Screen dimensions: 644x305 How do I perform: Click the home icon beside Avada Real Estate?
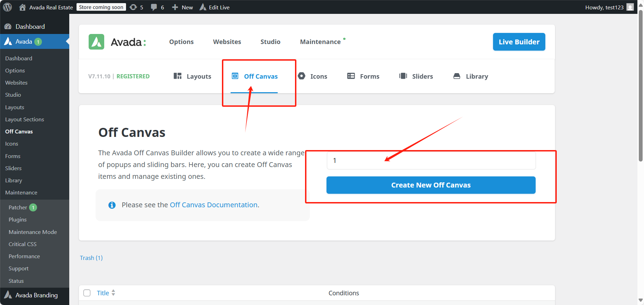click(x=23, y=7)
